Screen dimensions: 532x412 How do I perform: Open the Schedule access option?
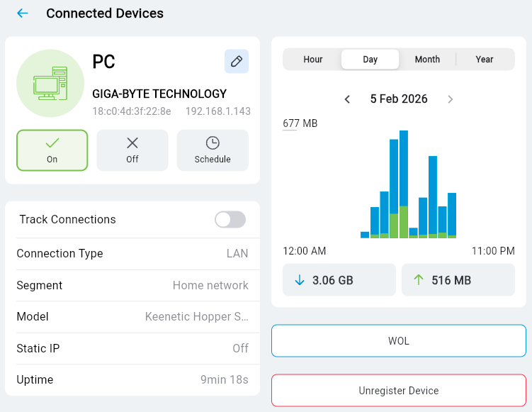pyautogui.click(x=213, y=150)
